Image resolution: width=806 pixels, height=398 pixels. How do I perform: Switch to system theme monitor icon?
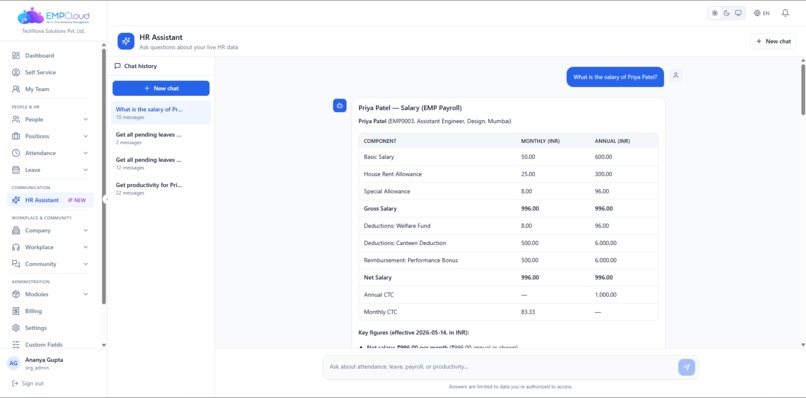pyautogui.click(x=739, y=13)
